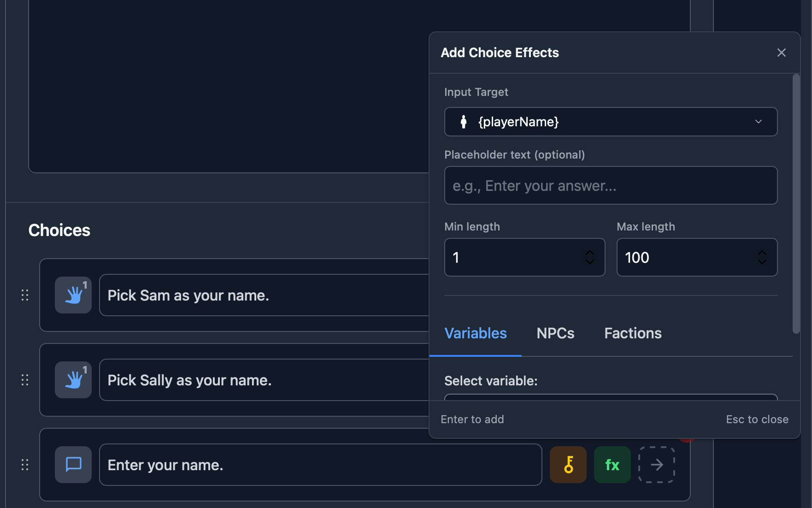Click the dashed arrow link target icon
Image resolution: width=812 pixels, height=508 pixels.
pos(656,465)
